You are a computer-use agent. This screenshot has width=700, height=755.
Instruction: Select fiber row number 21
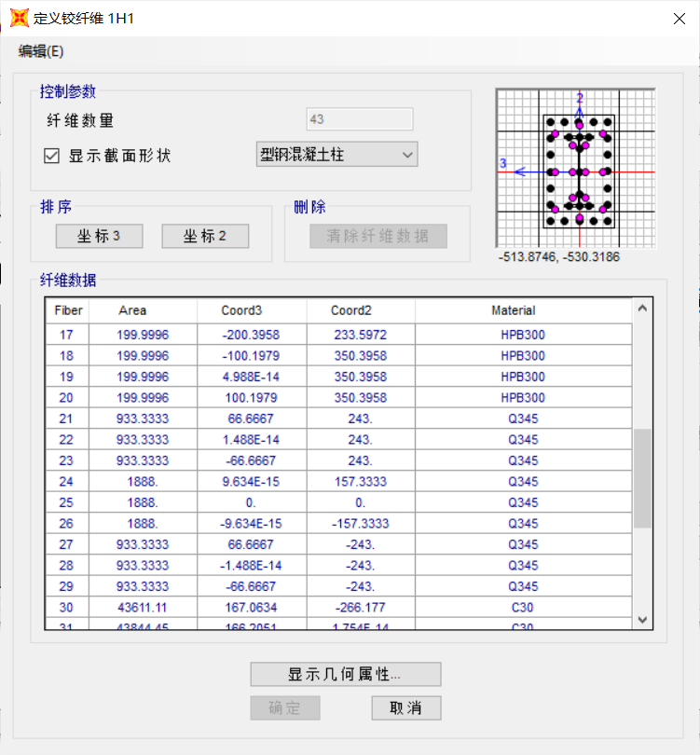(x=67, y=419)
